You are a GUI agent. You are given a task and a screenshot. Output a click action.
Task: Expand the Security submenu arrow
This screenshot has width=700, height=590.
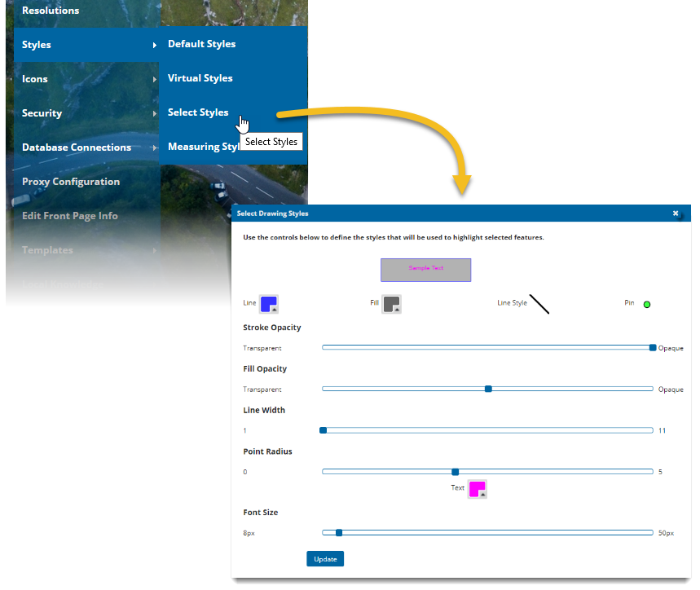pos(155,114)
